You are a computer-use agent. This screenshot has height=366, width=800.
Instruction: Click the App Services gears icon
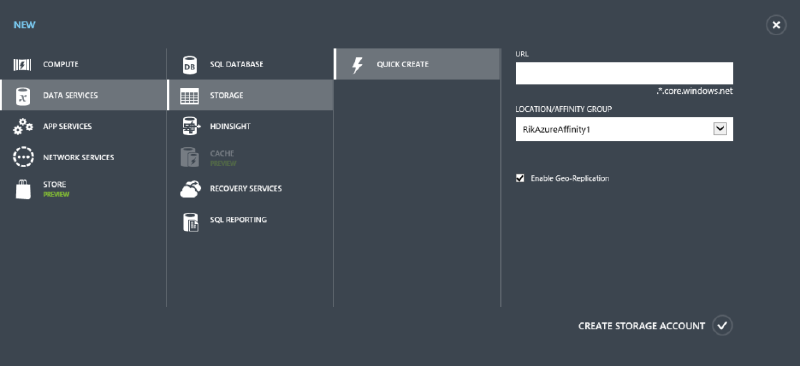point(23,127)
